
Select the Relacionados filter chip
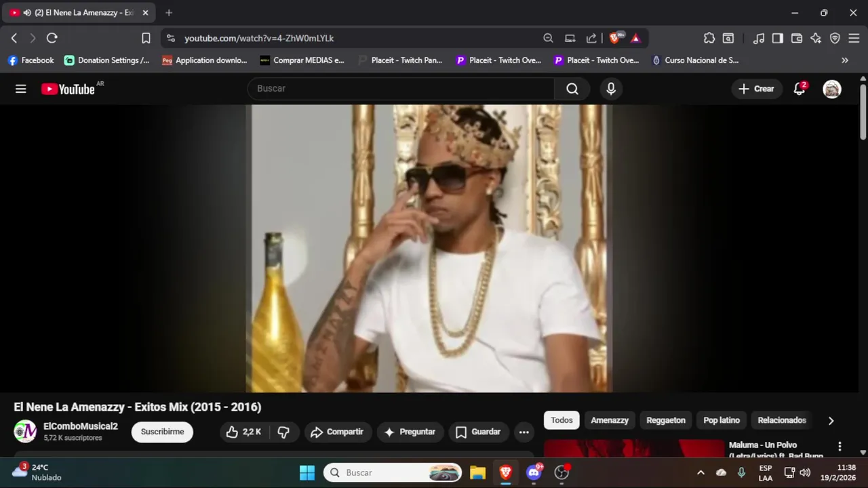coord(782,420)
